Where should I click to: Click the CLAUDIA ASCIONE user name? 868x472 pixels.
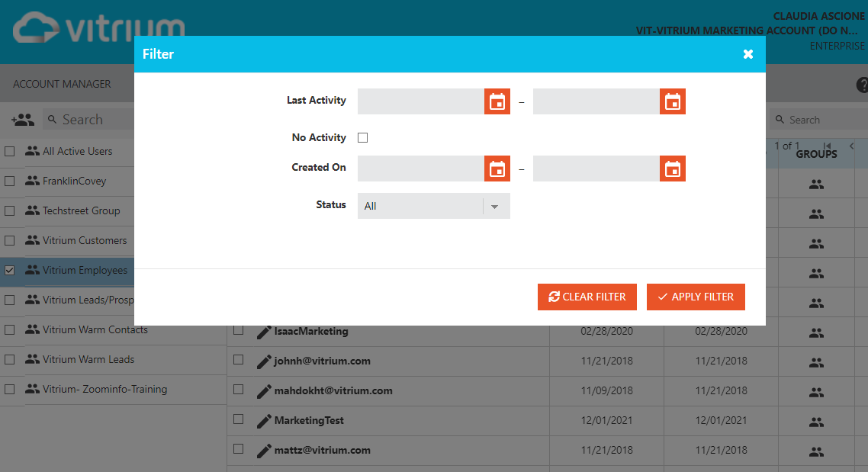coord(818,16)
